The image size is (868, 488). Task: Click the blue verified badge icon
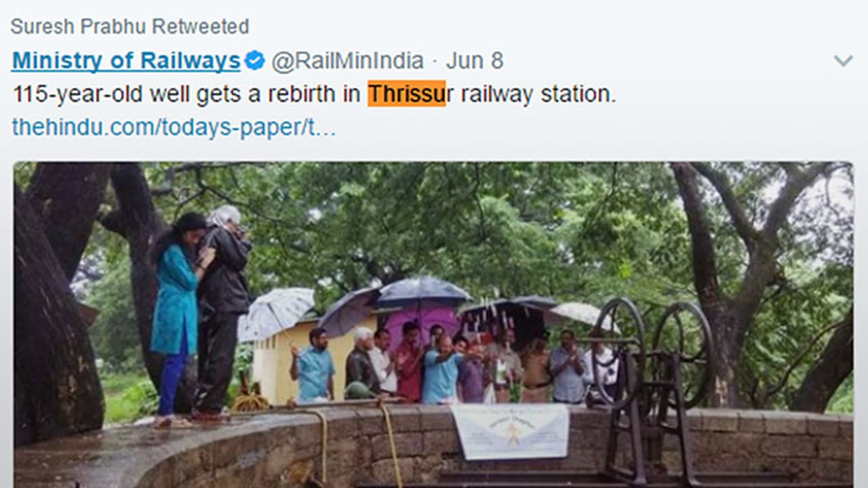[254, 61]
